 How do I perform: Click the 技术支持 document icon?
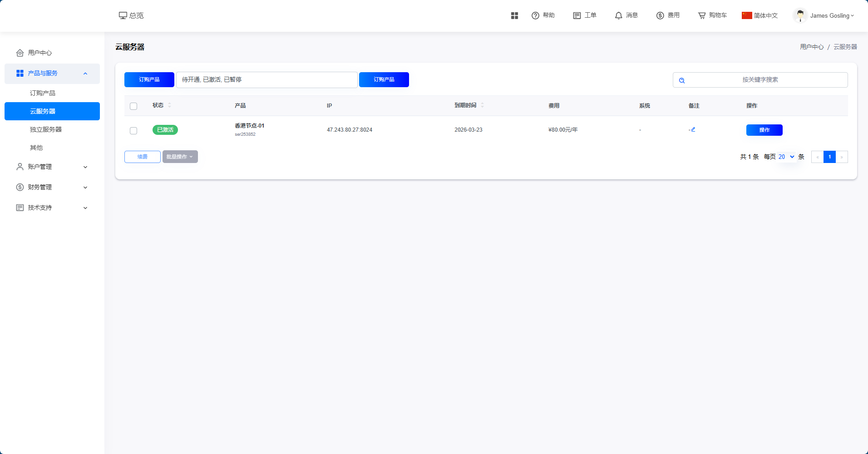click(x=20, y=207)
